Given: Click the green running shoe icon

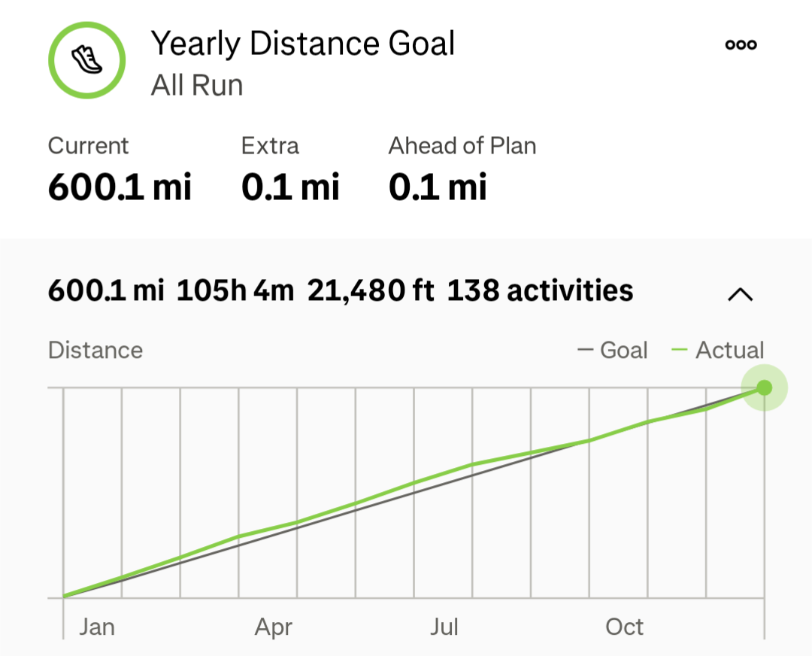Looking at the screenshot, I should pos(86,60).
